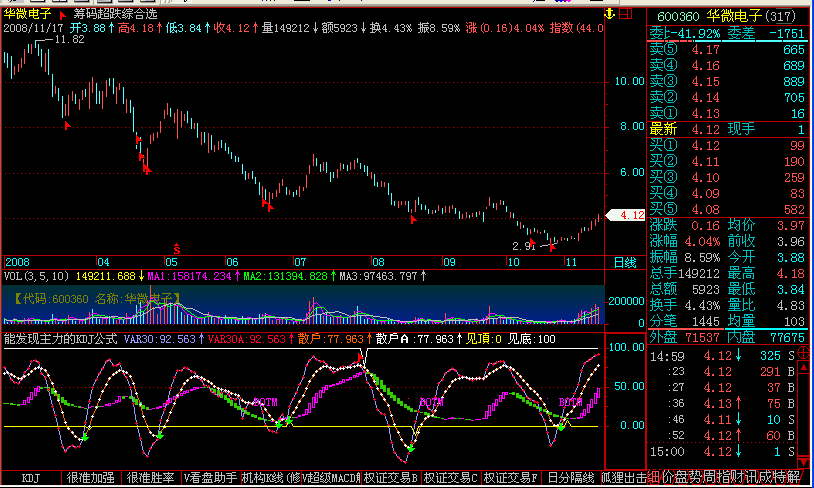Open the 机构K线 indicator tab
Viewport: 814px width, 488px height.
click(271, 478)
